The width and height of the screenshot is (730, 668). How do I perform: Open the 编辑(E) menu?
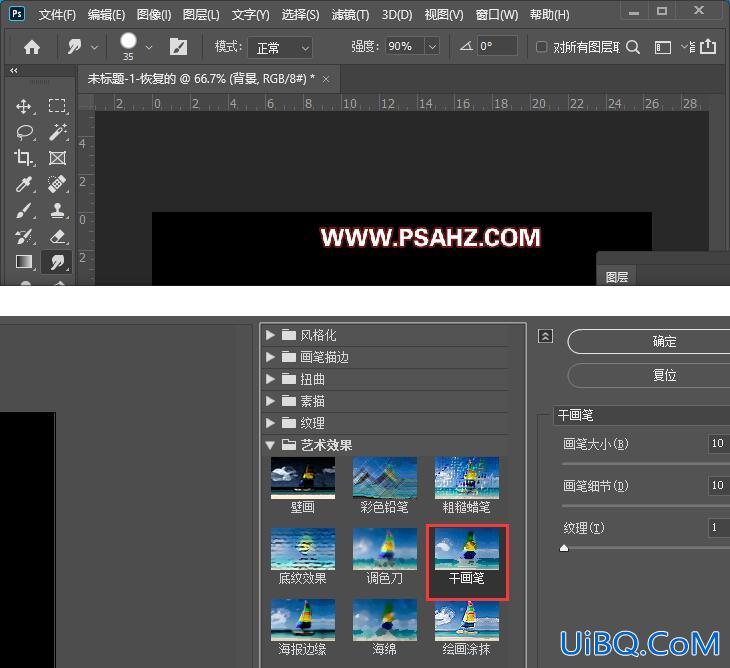click(x=106, y=15)
